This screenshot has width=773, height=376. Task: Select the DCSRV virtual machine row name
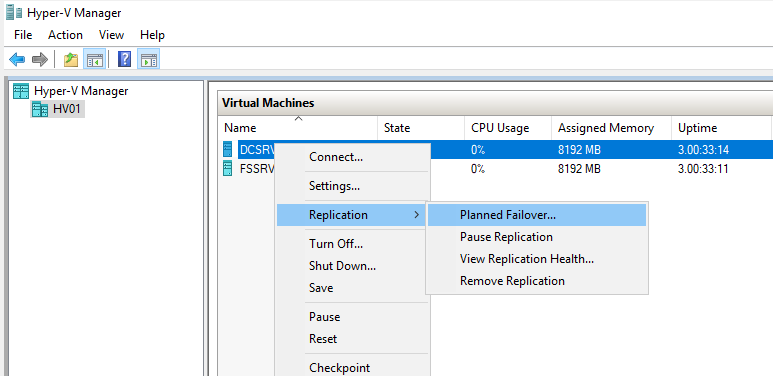pos(256,149)
